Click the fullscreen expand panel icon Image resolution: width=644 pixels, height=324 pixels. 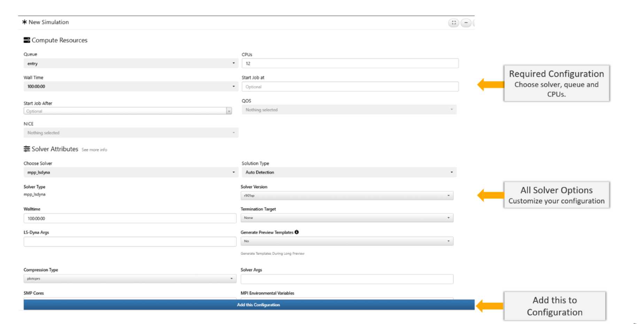click(453, 23)
